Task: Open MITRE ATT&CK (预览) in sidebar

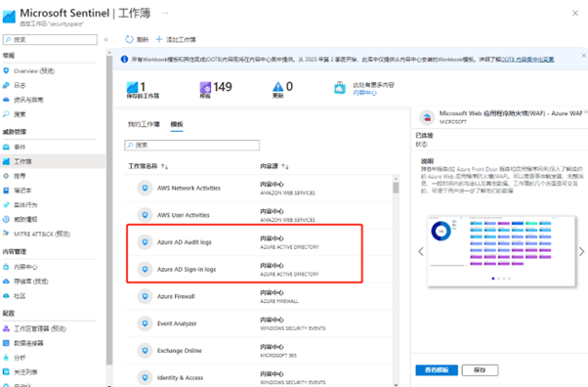Action: (x=42, y=234)
